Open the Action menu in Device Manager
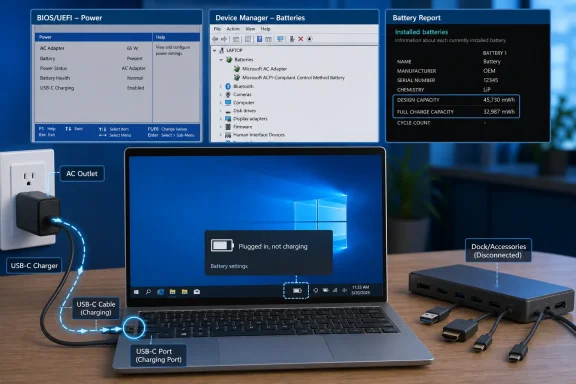 click(233, 29)
